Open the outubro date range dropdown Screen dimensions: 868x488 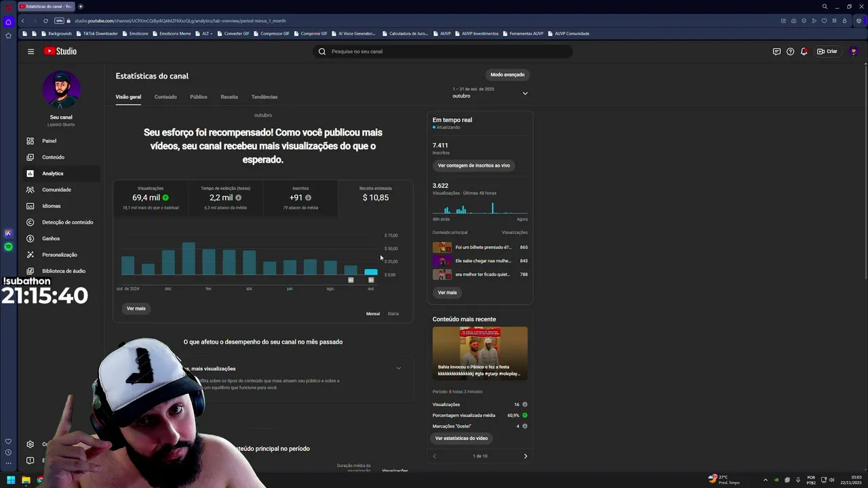(x=490, y=93)
